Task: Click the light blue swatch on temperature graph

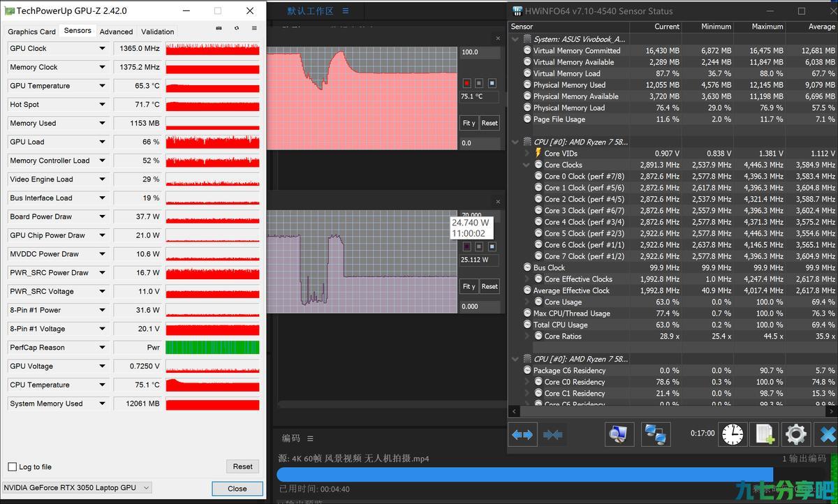Action: (492, 83)
